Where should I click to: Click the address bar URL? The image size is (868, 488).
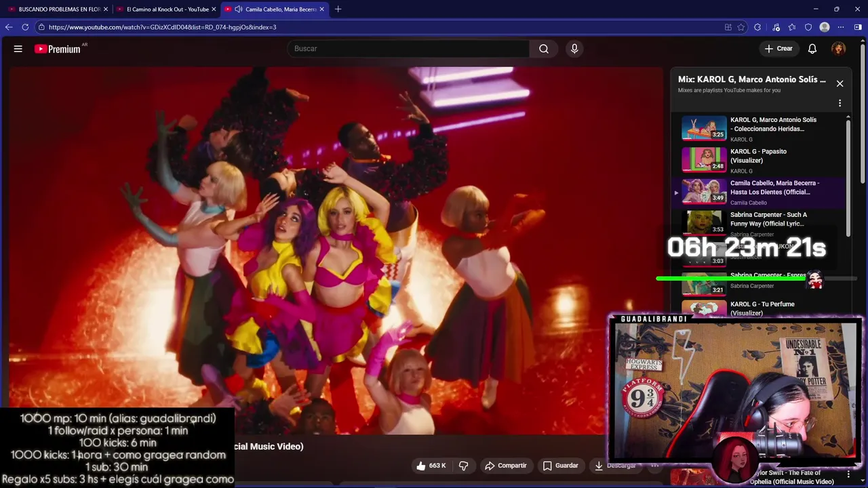[x=162, y=27]
